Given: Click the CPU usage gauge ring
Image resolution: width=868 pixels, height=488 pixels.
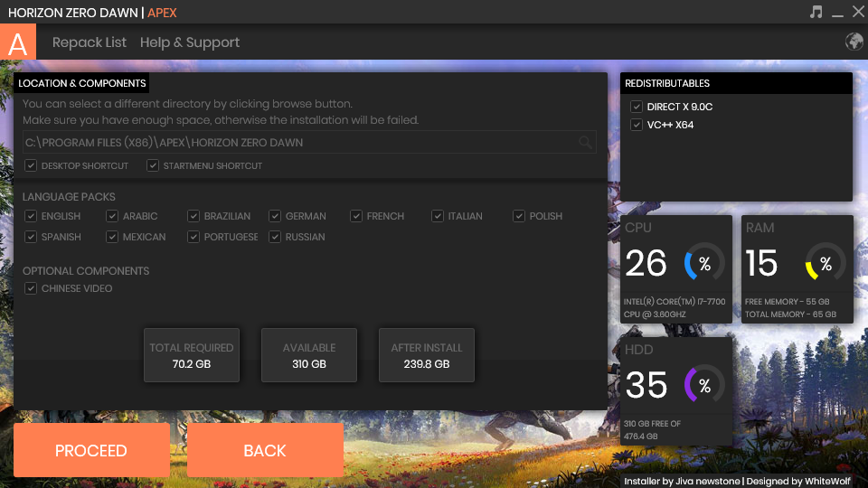Looking at the screenshot, I should pyautogui.click(x=704, y=263).
